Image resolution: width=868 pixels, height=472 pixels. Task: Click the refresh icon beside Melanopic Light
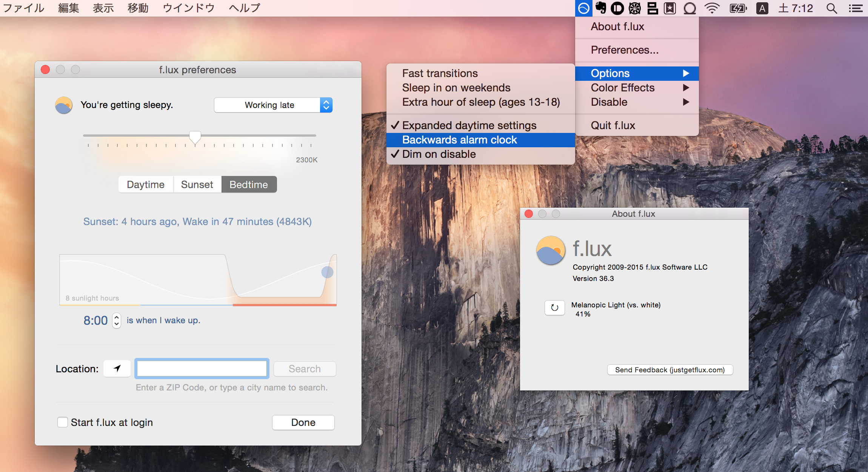[x=554, y=308]
